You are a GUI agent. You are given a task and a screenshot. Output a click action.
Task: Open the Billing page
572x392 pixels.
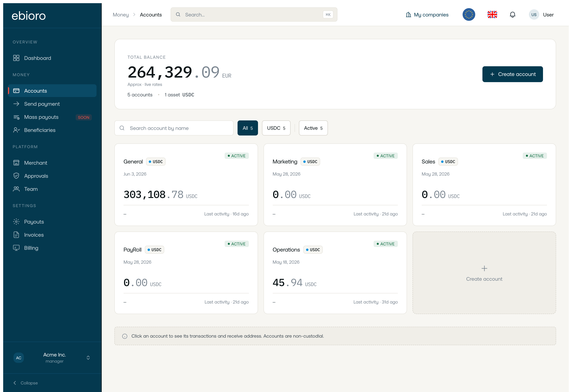(x=52, y=248)
